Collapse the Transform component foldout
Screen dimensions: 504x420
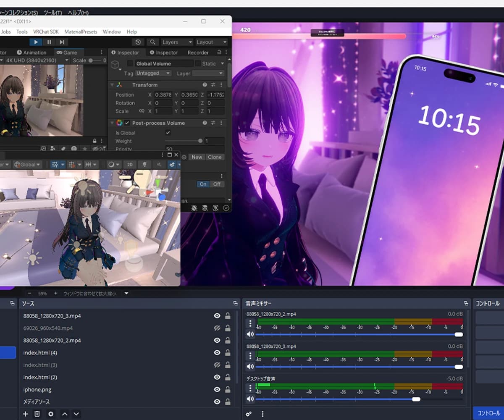click(112, 85)
